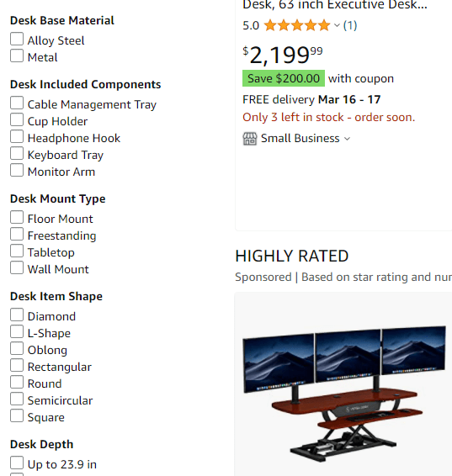Expand the Small Business dropdown chevron
The height and width of the screenshot is (476, 452).
click(x=347, y=139)
